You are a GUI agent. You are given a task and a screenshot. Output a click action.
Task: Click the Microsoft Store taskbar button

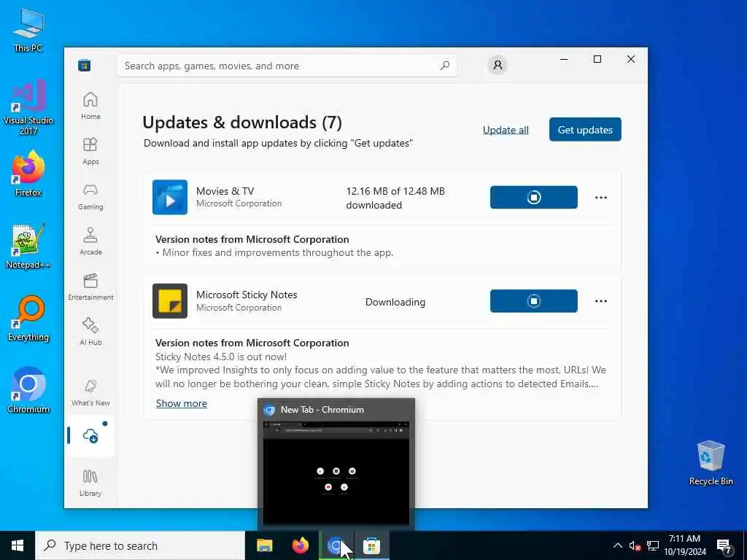tap(371, 545)
